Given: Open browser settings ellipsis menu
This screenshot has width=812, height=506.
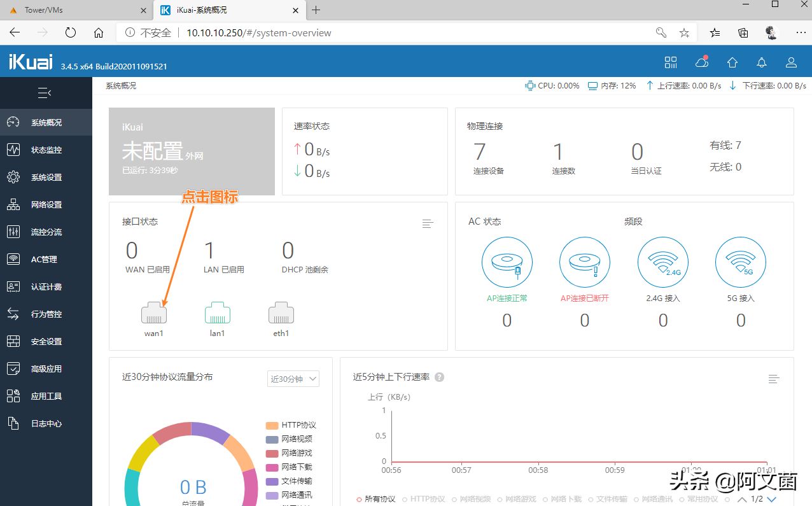Looking at the screenshot, I should (801, 32).
